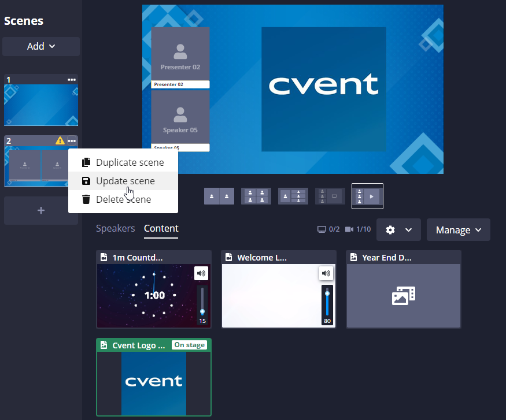This screenshot has width=506, height=420.
Task: Click the video camera counter showing 1/10
Action: [x=350, y=229]
